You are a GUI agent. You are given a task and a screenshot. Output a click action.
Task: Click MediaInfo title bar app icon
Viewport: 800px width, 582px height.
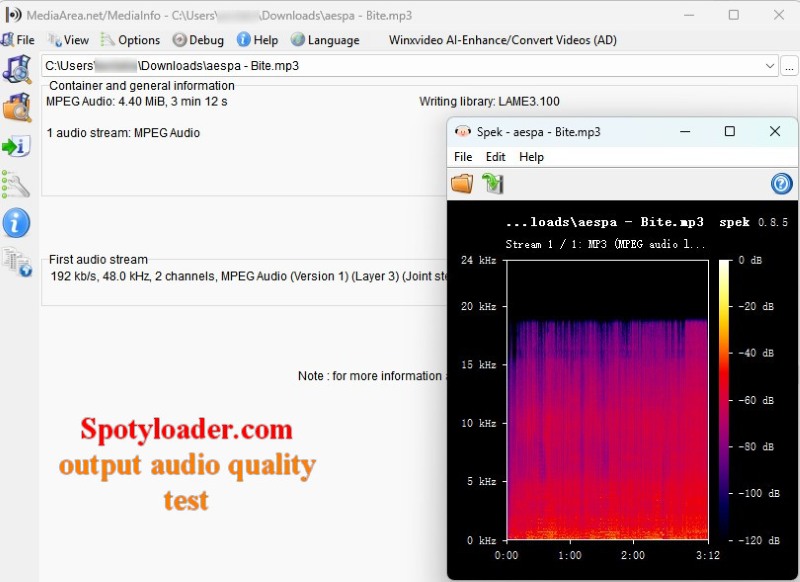click(x=13, y=15)
